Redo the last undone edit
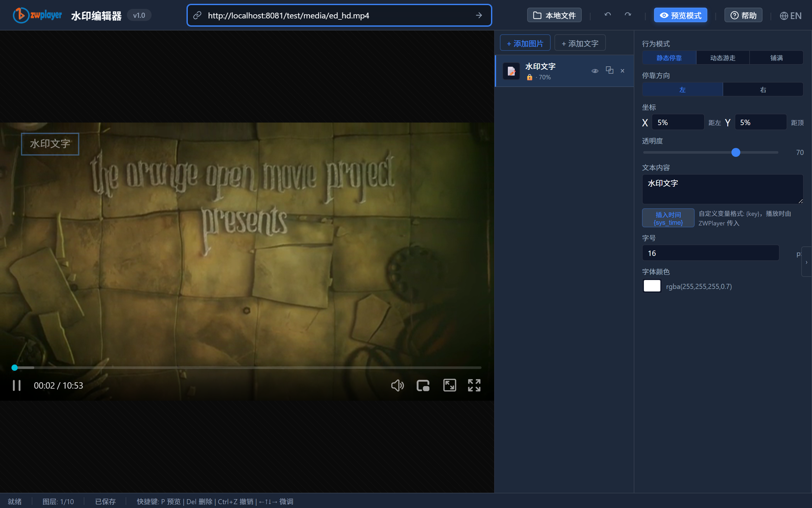The height and width of the screenshot is (508, 812). [628, 15]
